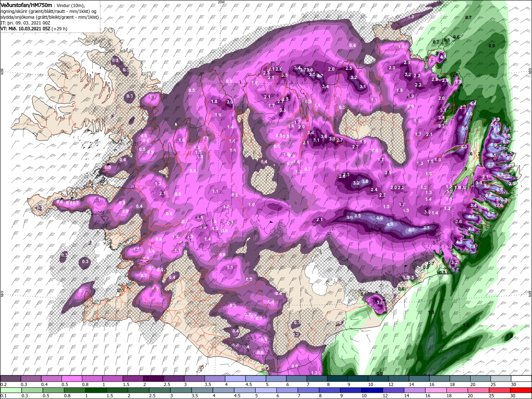Select the lavender snow swatch between 4 and 4.5
This screenshot has width=532, height=399.
(x=235, y=378)
